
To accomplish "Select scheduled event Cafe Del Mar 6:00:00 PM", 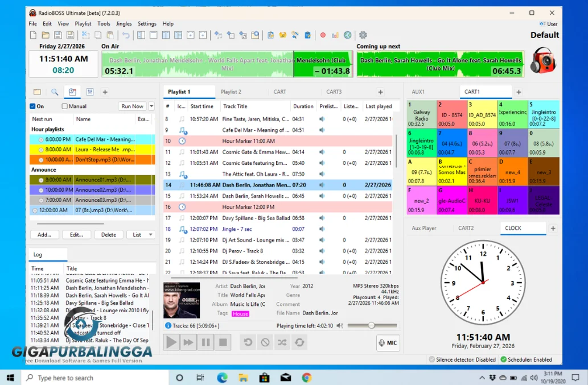I will point(92,139).
